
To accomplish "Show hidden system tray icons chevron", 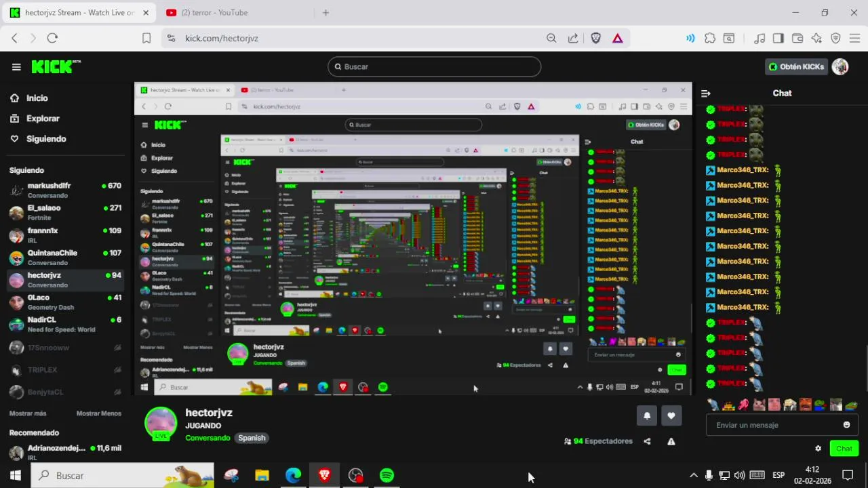I will point(693,476).
